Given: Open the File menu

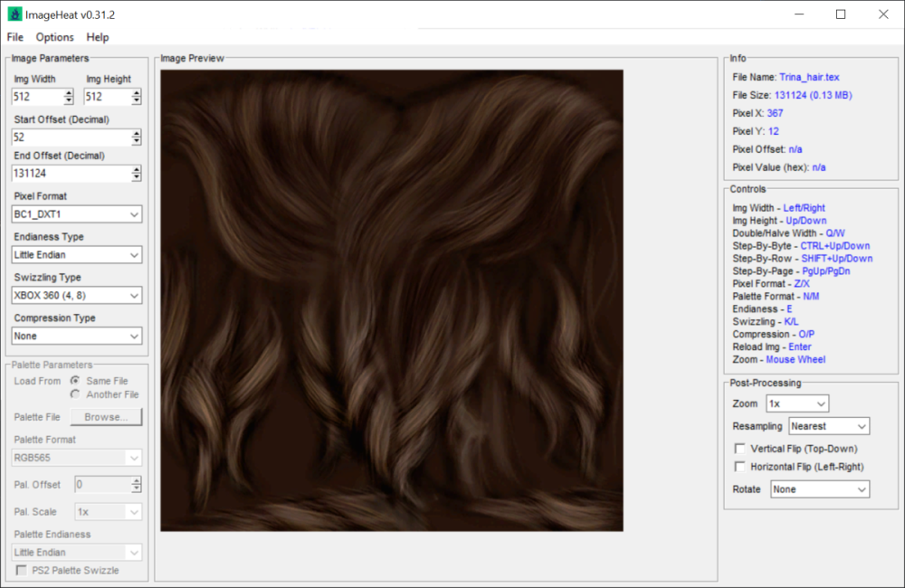Looking at the screenshot, I should point(15,37).
